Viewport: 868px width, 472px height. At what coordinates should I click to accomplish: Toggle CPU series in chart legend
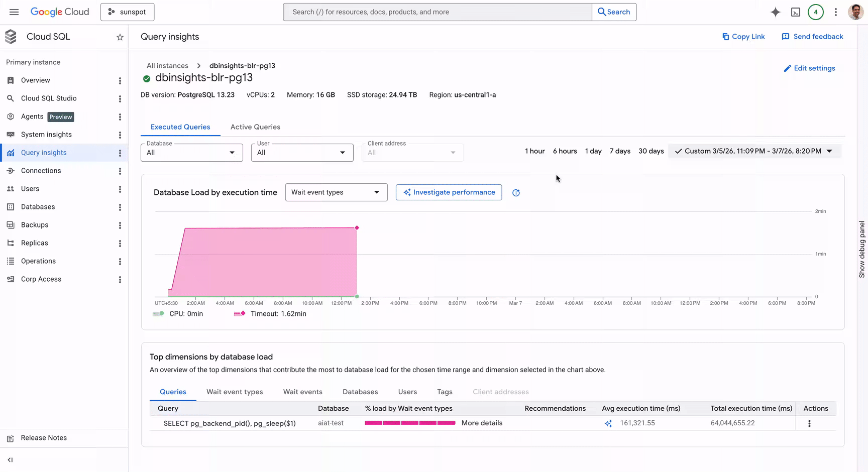click(178, 314)
